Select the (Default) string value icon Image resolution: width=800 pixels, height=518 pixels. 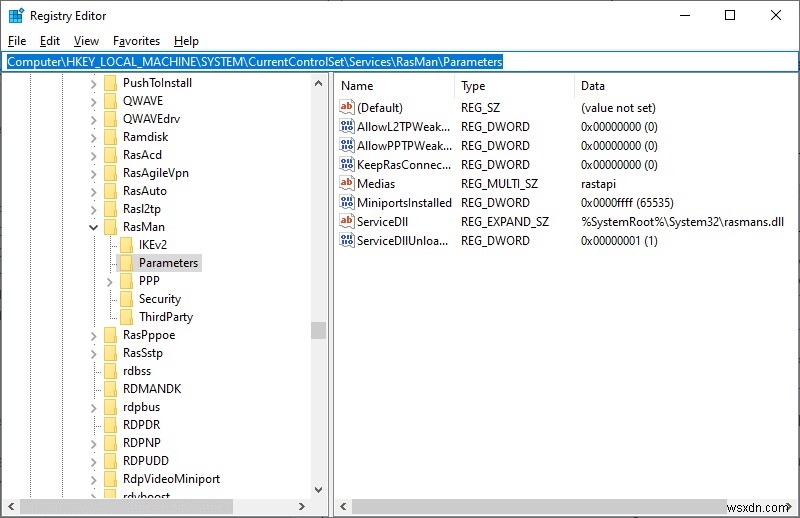click(x=346, y=107)
